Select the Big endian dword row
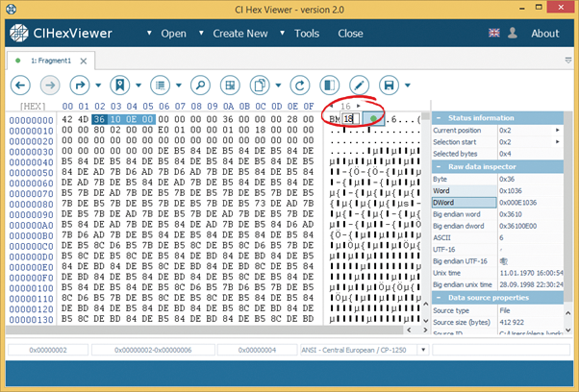 pos(497,226)
